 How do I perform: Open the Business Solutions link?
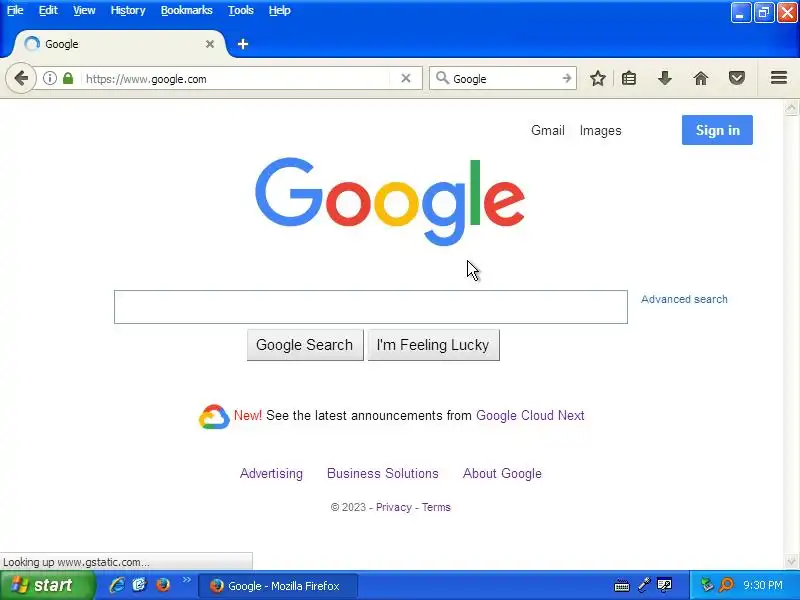(x=383, y=473)
